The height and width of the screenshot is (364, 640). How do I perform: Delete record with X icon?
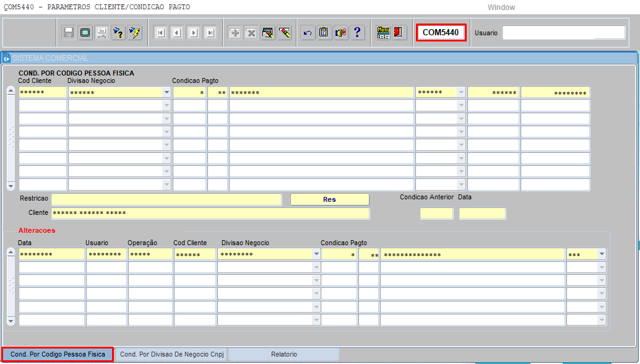coord(251,33)
